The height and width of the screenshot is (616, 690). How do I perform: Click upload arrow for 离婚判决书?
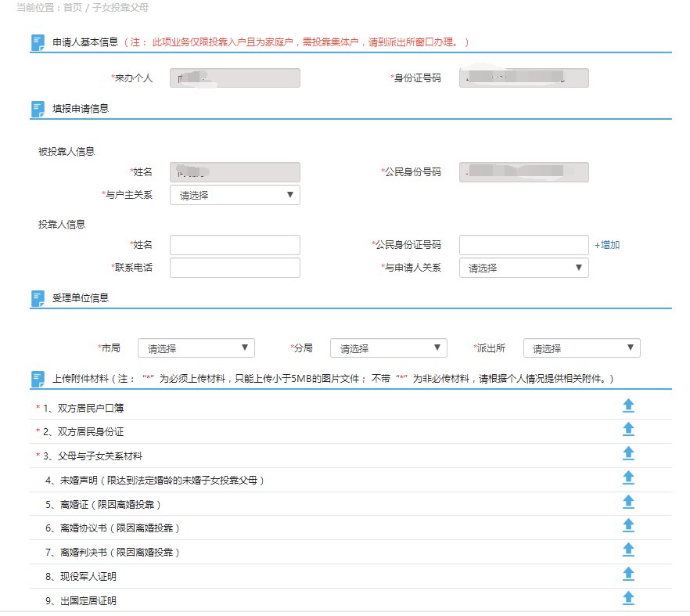627,549
